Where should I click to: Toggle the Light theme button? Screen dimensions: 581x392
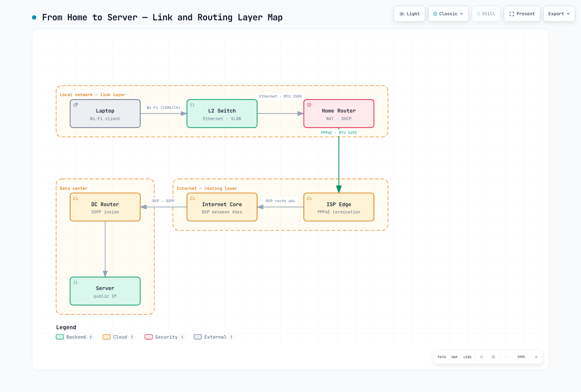(409, 14)
